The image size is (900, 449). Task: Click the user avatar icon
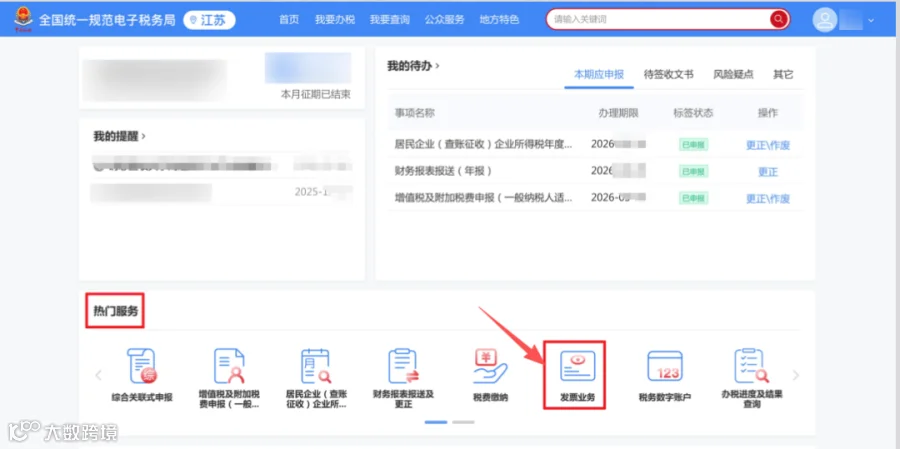pos(825,20)
